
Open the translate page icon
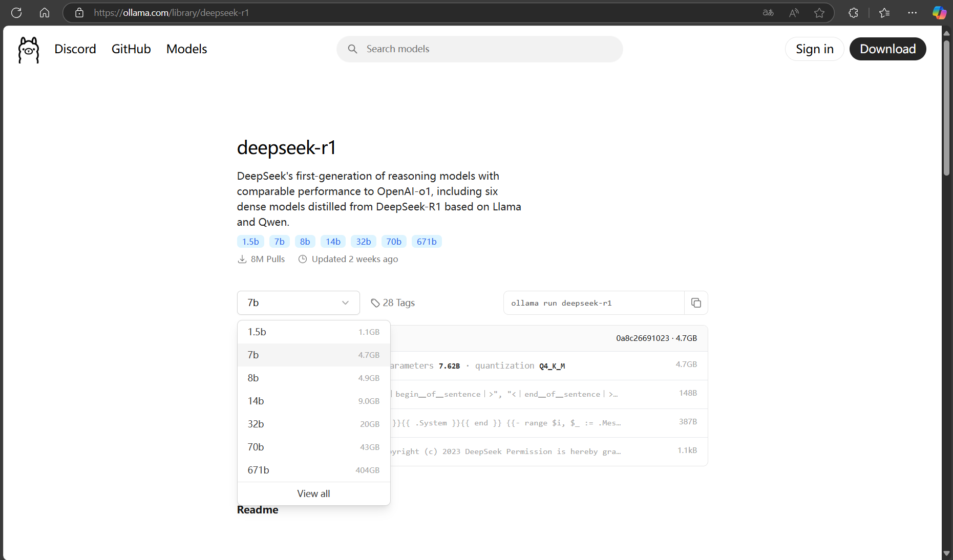[x=768, y=13]
